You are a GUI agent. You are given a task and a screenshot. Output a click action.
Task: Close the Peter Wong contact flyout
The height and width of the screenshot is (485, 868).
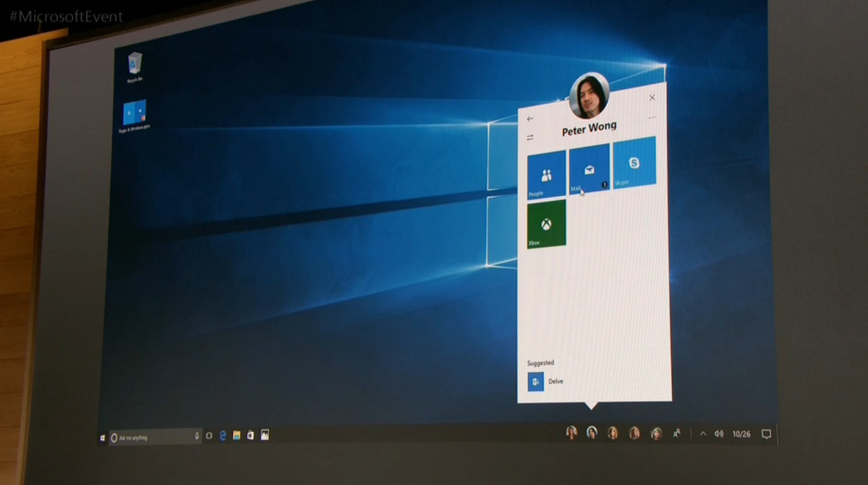pos(652,98)
